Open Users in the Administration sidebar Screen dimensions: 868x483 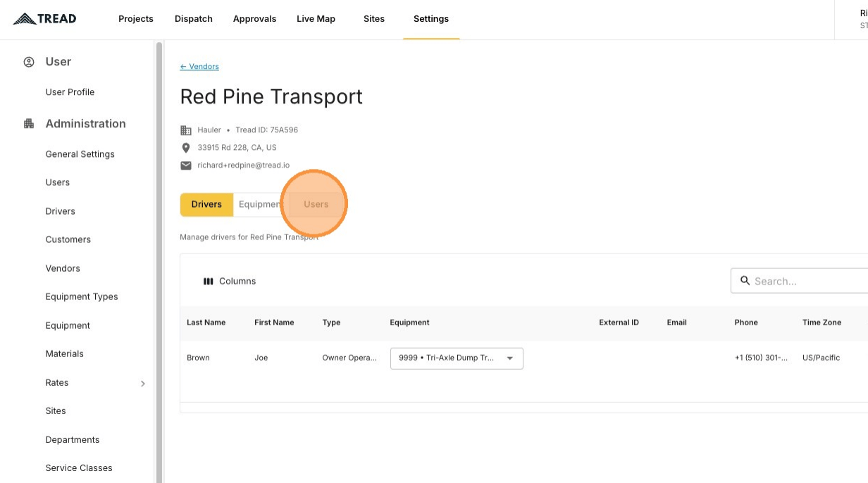point(58,182)
